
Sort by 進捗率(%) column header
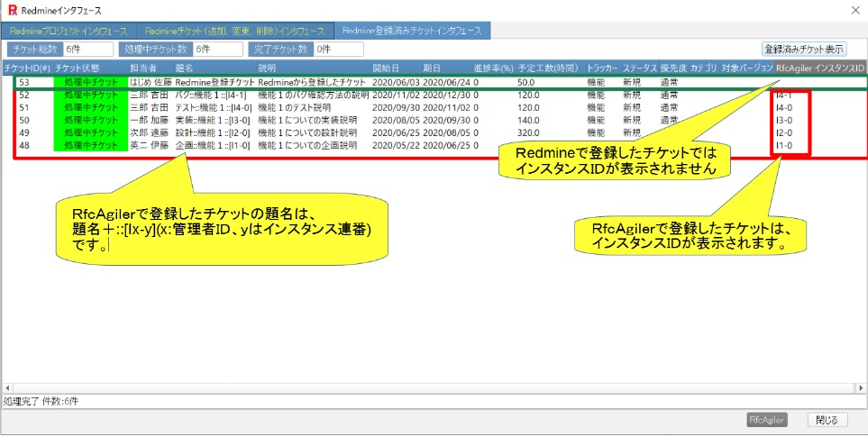(x=494, y=68)
